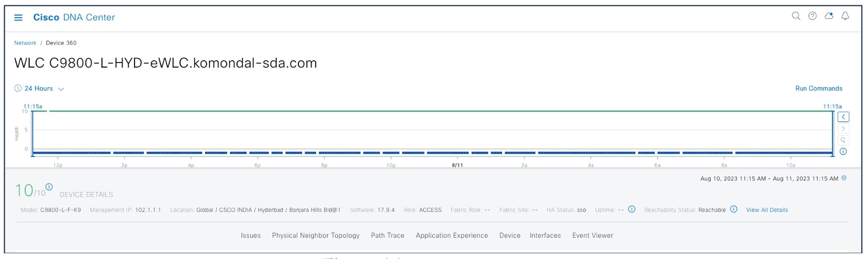Click Reachability Status info icon
Screen dimensions: 868x259
pos(733,209)
